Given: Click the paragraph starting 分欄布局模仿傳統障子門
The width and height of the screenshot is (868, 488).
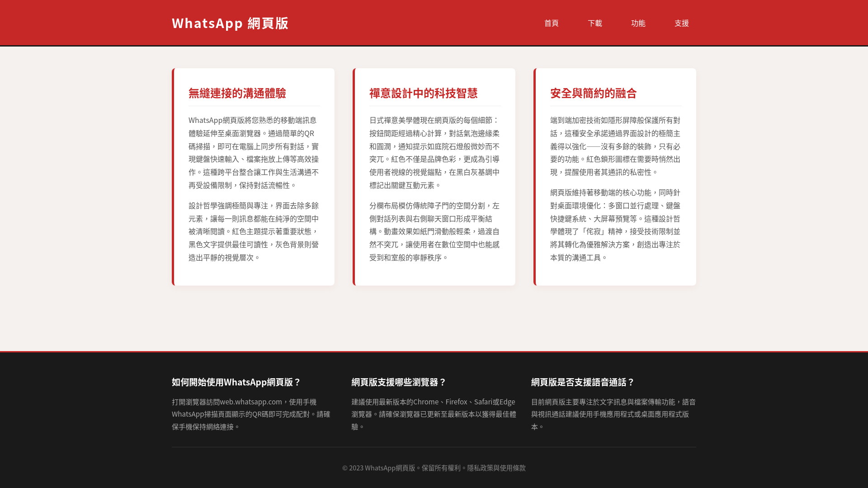Looking at the screenshot, I should tap(435, 231).
